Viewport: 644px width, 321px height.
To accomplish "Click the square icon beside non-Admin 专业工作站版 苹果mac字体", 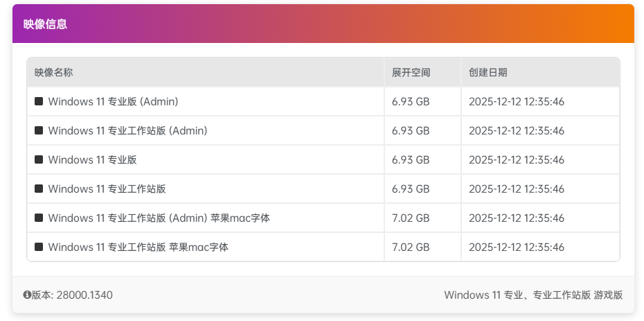I will tap(39, 247).
